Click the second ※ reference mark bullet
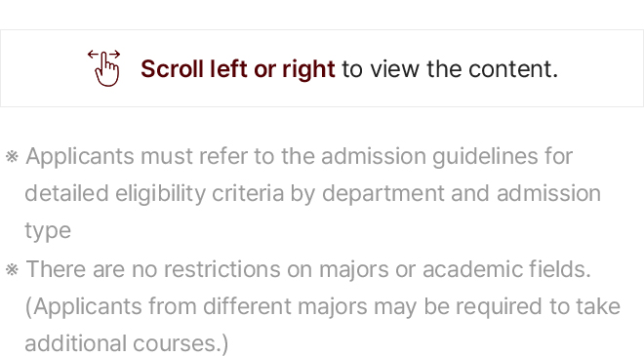The image size is (644, 356). click(12, 270)
